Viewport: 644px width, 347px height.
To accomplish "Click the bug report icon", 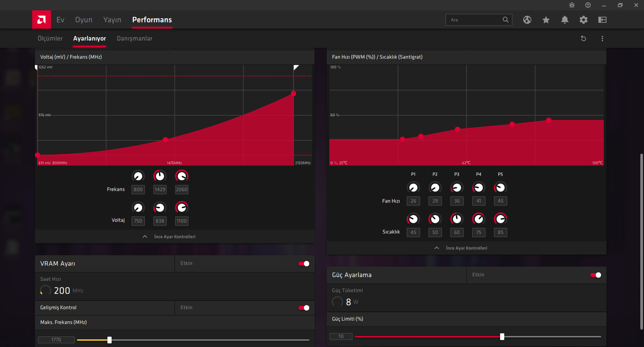I will click(x=572, y=5).
